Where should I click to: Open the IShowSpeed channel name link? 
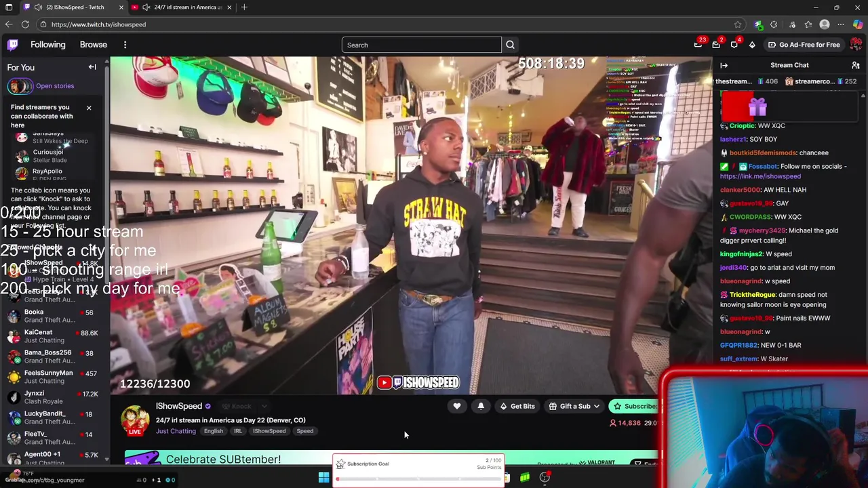(179, 406)
